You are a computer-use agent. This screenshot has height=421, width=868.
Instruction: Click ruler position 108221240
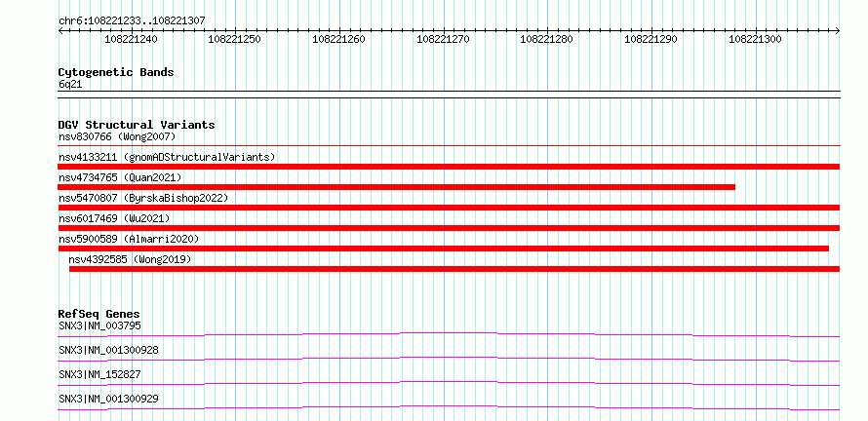[x=131, y=39]
